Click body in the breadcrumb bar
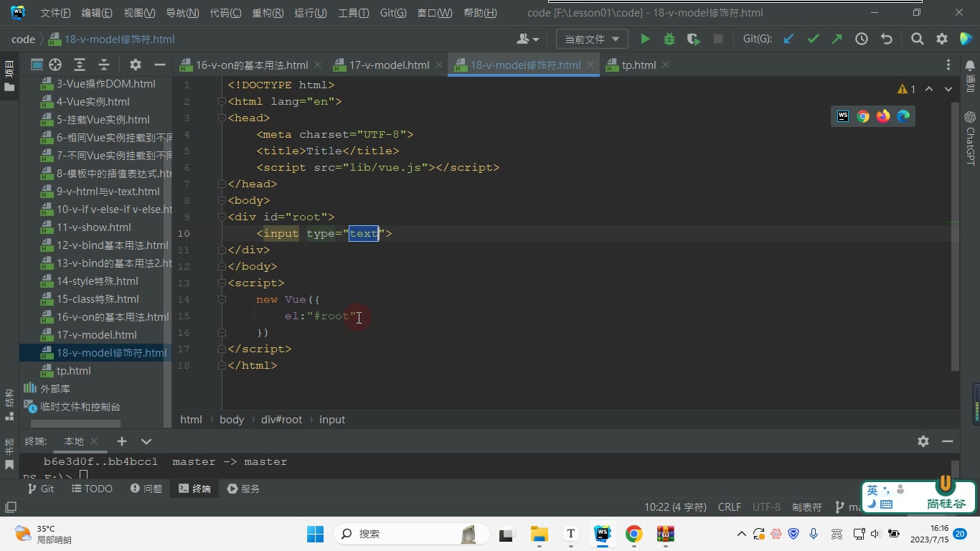980x551 pixels. pyautogui.click(x=232, y=420)
